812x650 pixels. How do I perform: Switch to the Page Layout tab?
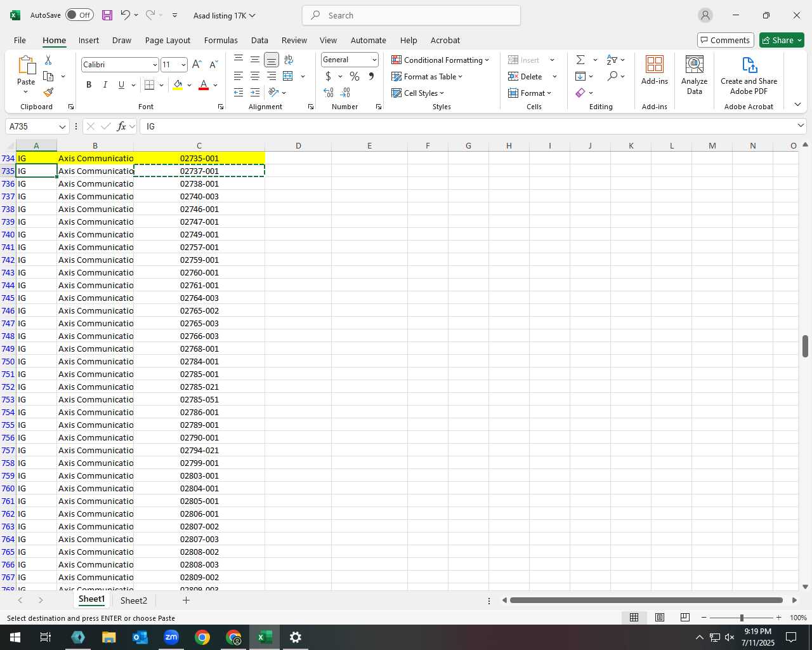tap(167, 40)
